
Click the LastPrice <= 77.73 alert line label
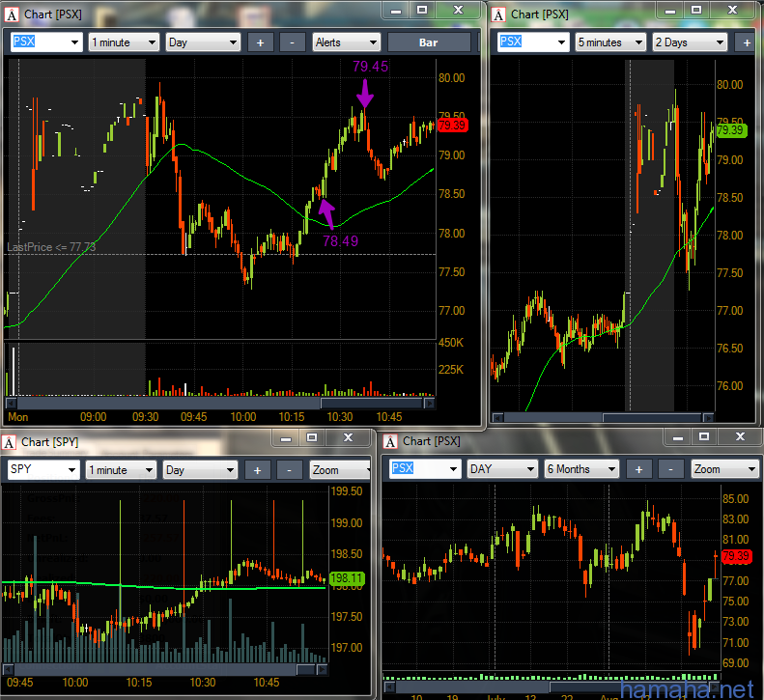tap(51, 248)
